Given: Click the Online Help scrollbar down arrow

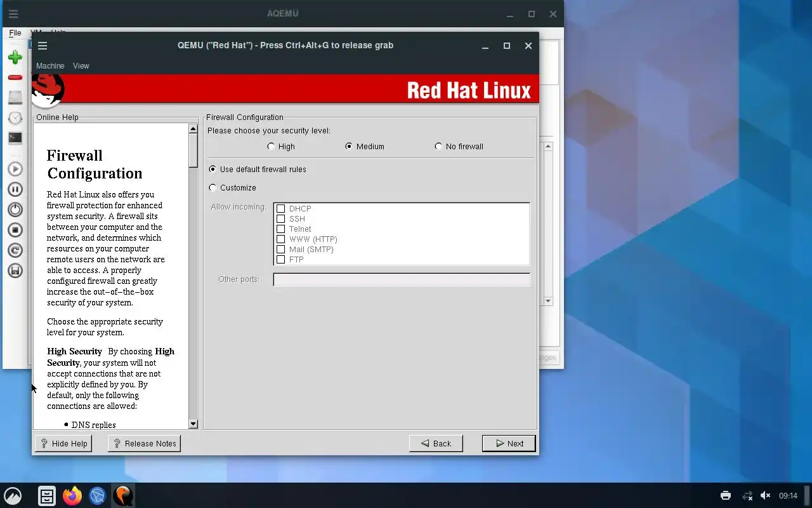Looking at the screenshot, I should point(193,424).
